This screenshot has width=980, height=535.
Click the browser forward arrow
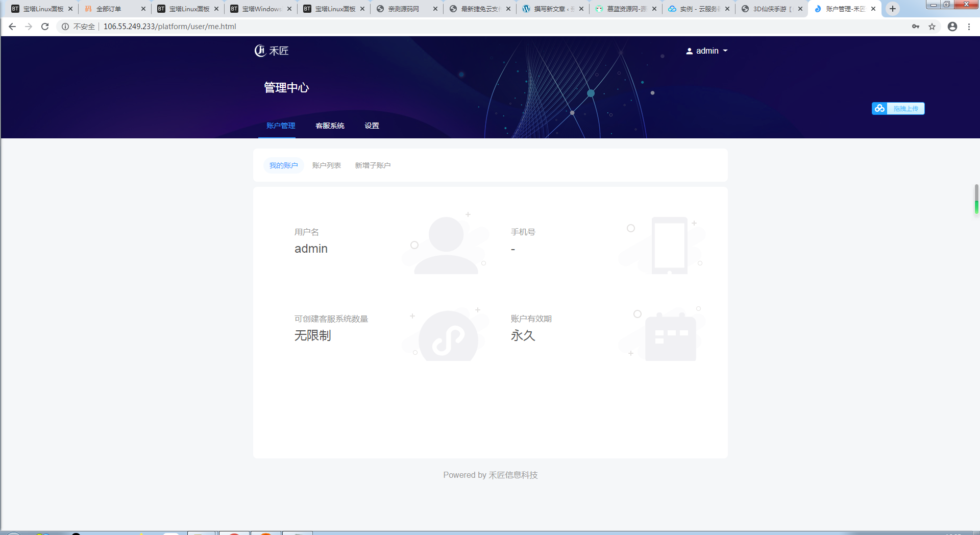29,27
